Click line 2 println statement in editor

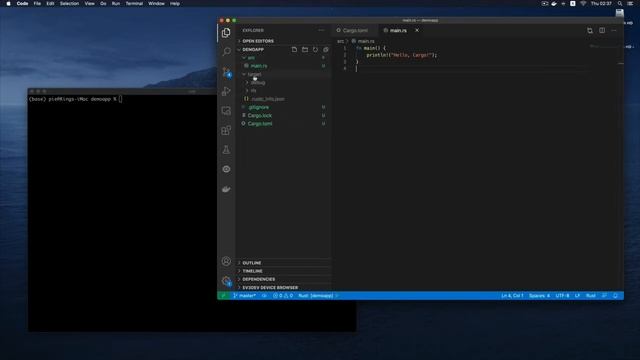pos(401,55)
